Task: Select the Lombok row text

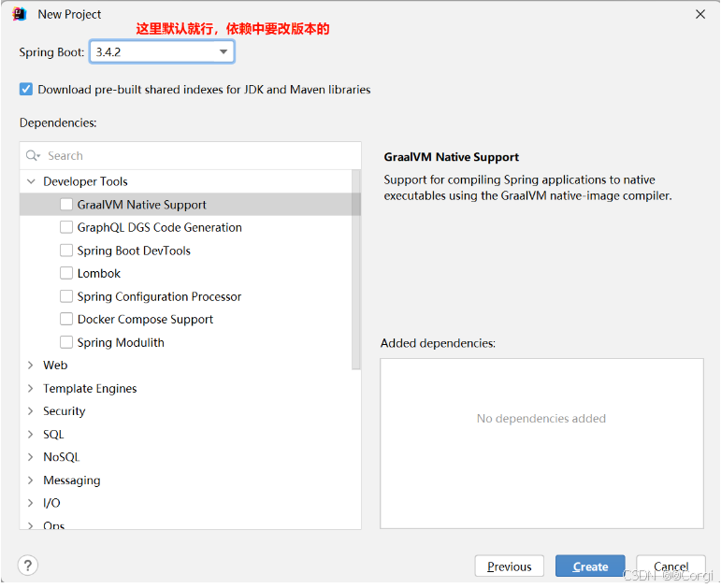Action: (99, 273)
